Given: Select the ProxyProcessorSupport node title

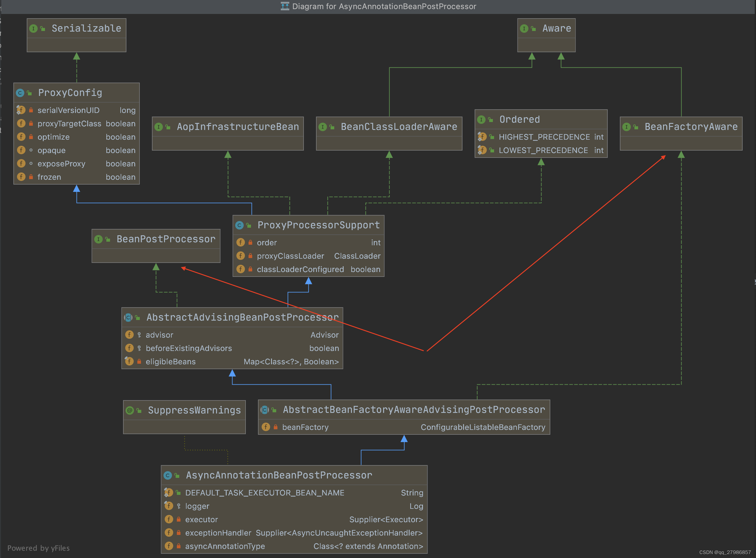Looking at the screenshot, I should [318, 225].
